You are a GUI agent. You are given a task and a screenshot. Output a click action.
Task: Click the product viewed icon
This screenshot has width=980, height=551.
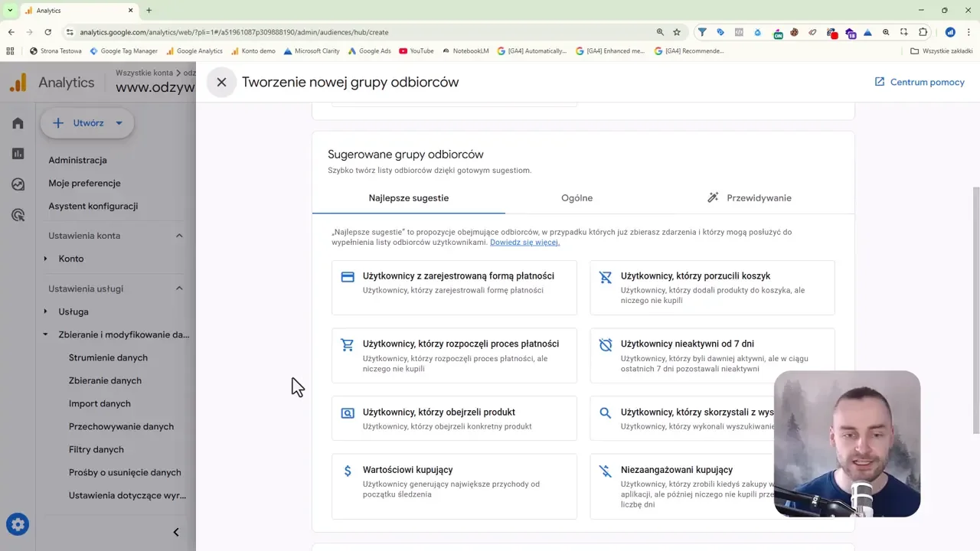(x=348, y=413)
